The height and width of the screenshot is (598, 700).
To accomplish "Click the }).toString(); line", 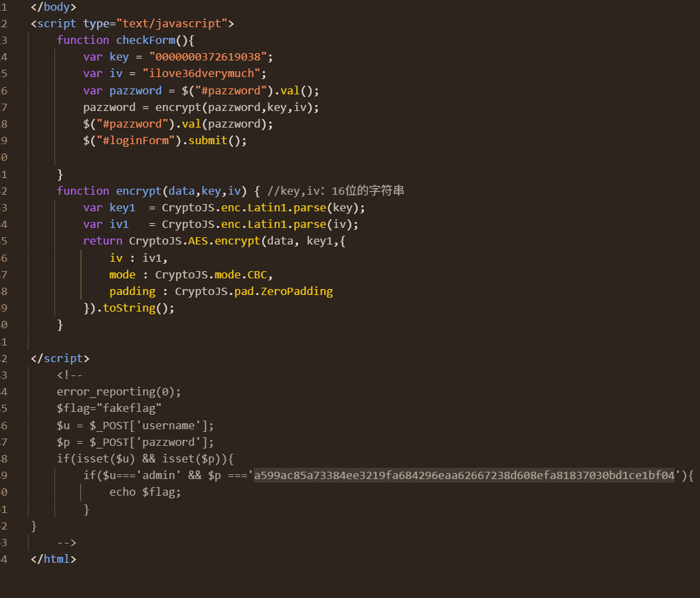I will pos(129,308).
